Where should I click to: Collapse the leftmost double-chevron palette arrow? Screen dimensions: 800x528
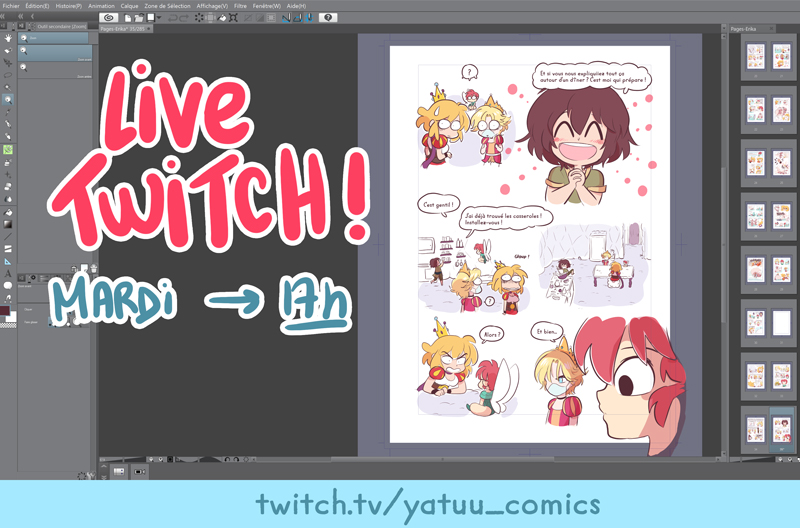(3, 16)
